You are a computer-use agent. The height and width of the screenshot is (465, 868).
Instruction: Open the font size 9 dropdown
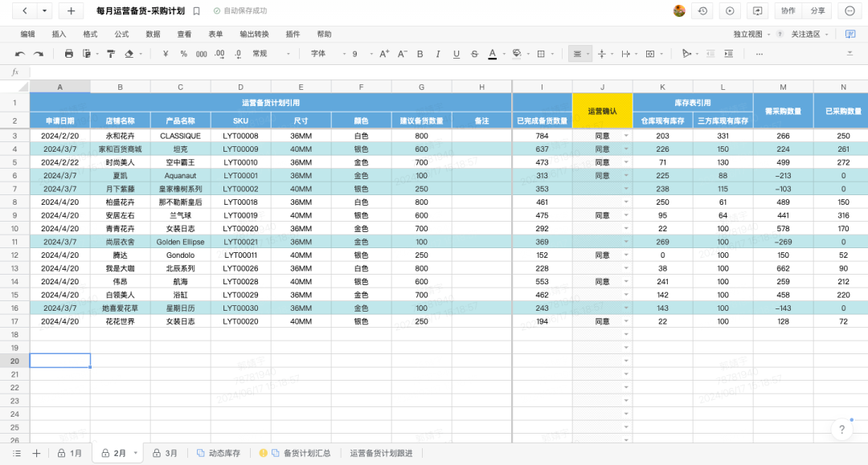[362, 54]
